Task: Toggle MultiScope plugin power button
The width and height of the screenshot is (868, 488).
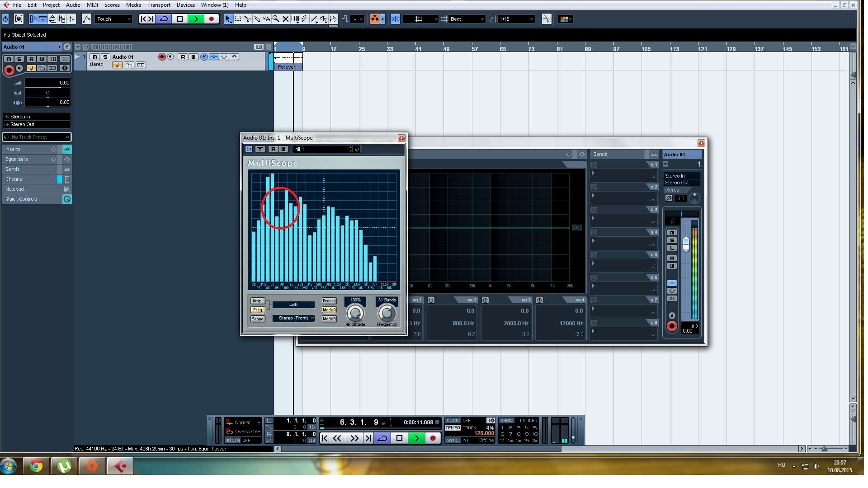Action: [249, 149]
